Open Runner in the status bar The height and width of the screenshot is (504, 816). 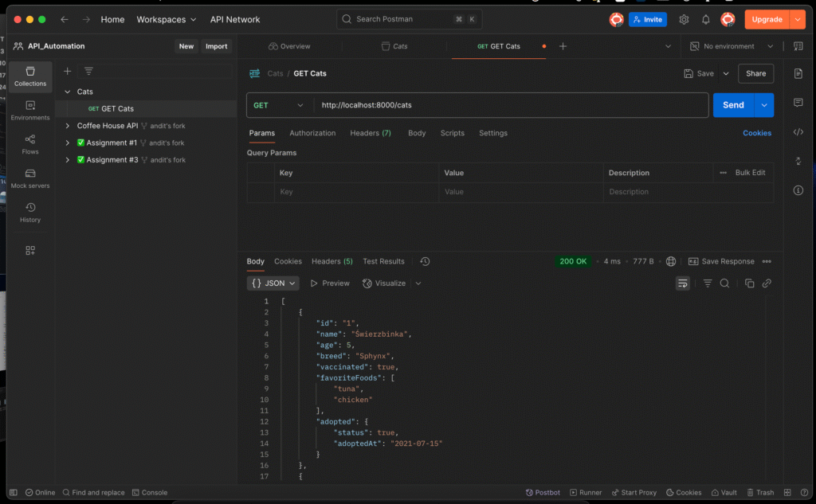point(586,493)
